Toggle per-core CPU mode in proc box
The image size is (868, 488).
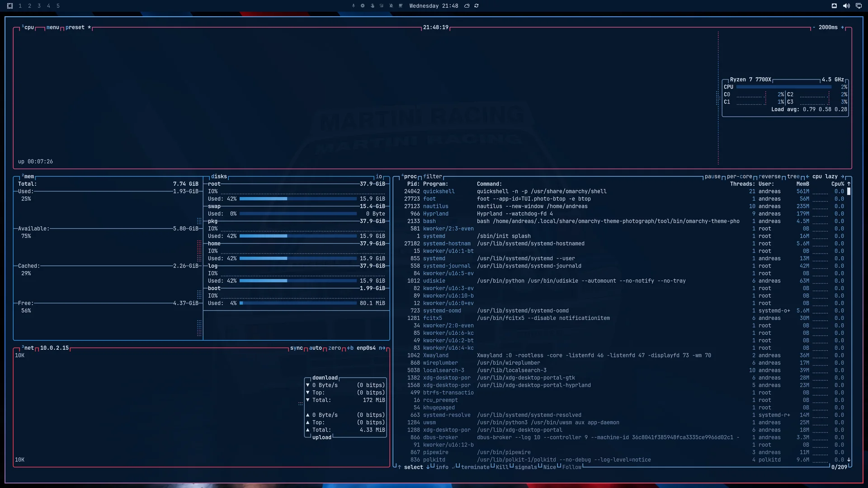740,177
